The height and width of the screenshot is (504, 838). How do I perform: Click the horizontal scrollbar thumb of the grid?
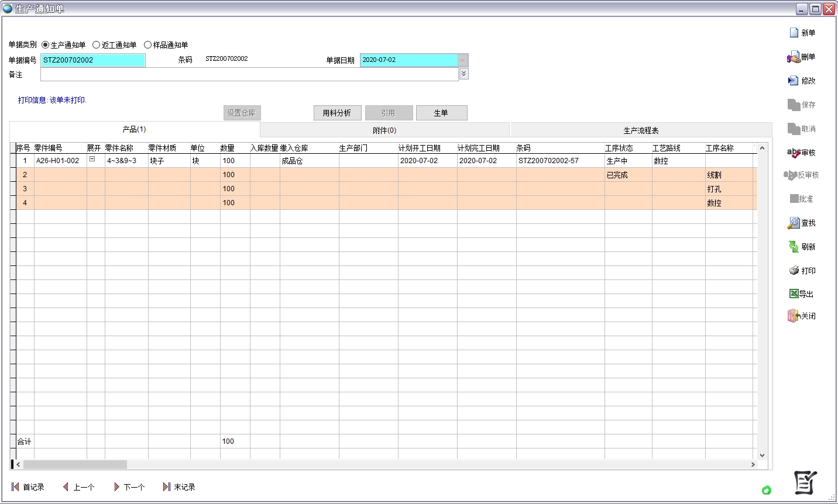pos(75,464)
